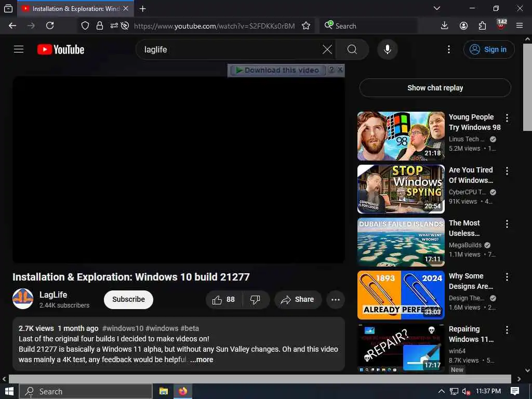Viewport: 532px width, 399px height.
Task: Open the extensions puzzle icon
Action: pos(482,26)
